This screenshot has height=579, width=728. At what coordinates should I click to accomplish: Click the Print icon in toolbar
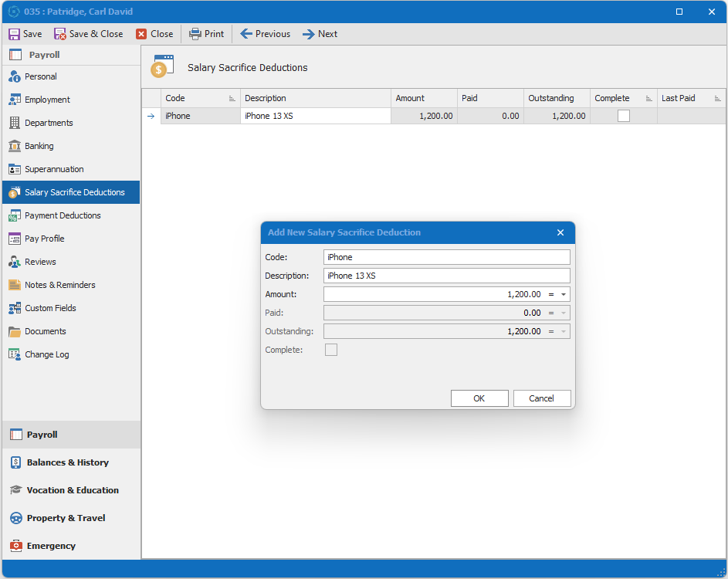195,34
